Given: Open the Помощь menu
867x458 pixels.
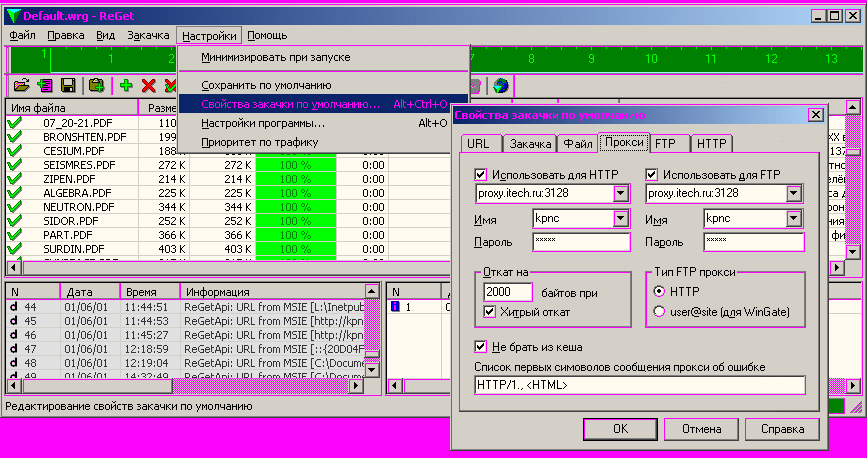Looking at the screenshot, I should (267, 35).
